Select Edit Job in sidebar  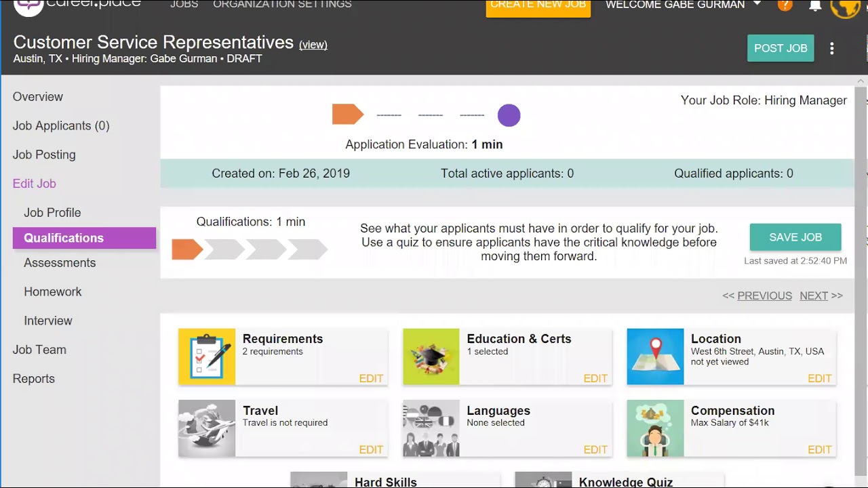tap(35, 184)
